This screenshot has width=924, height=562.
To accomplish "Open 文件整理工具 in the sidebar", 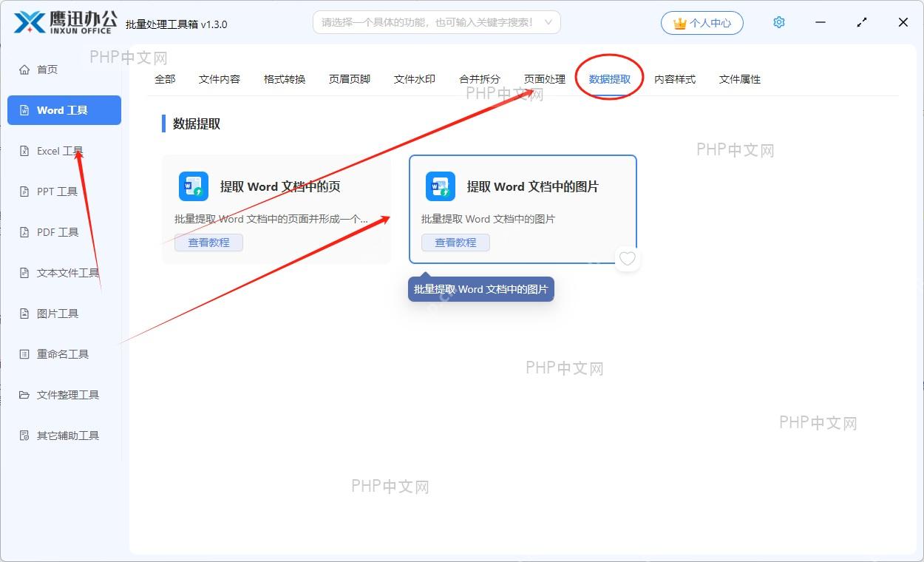I will (68, 395).
